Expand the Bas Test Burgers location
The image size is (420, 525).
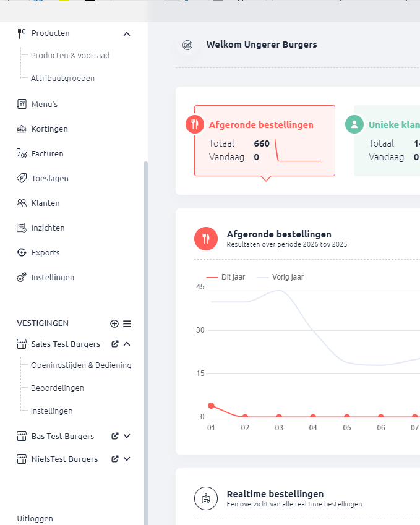(x=127, y=436)
